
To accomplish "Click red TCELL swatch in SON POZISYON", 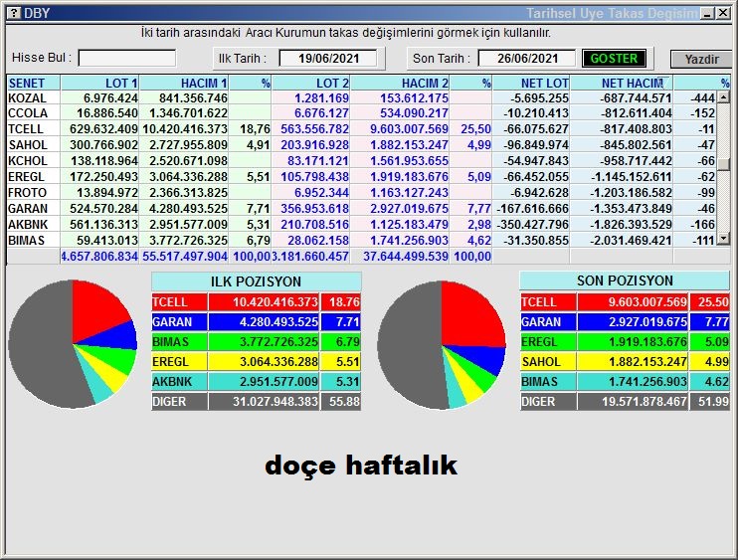I will pyautogui.click(x=548, y=302).
